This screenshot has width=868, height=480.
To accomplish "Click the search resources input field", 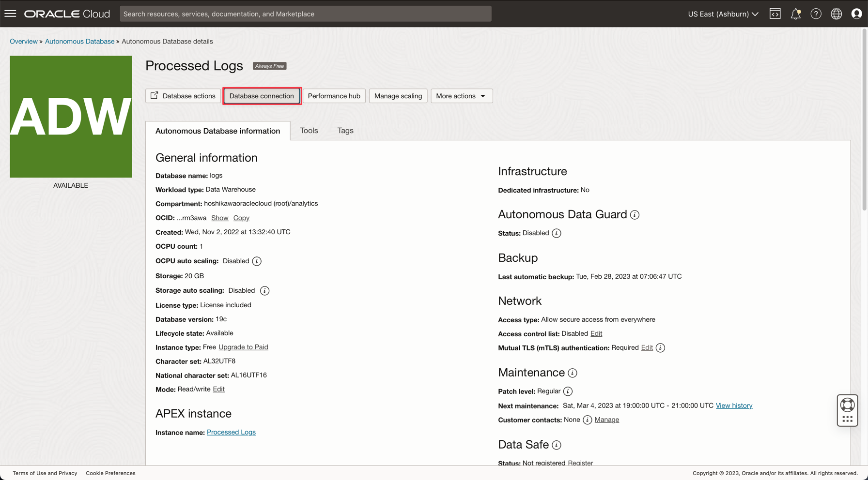I will [305, 14].
